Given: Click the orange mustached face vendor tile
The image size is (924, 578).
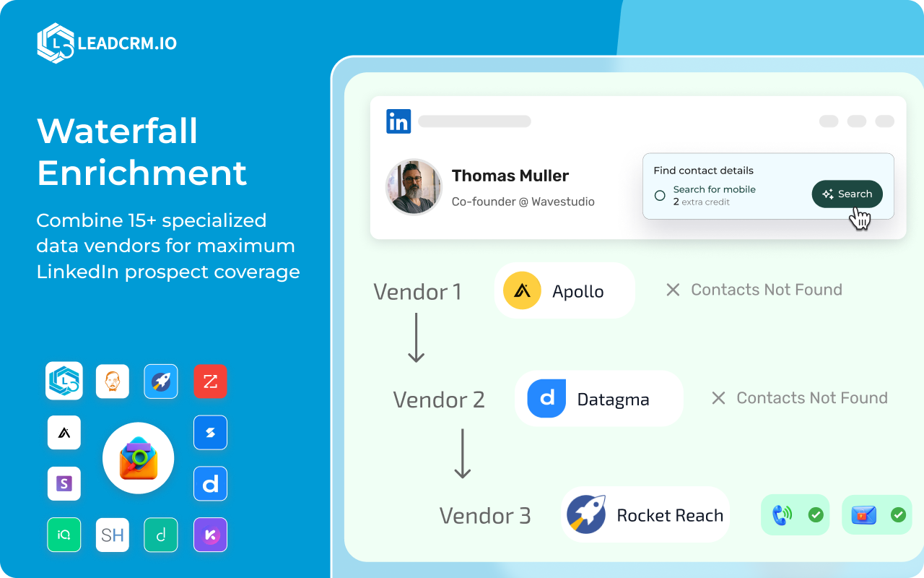Looking at the screenshot, I should point(113,381).
